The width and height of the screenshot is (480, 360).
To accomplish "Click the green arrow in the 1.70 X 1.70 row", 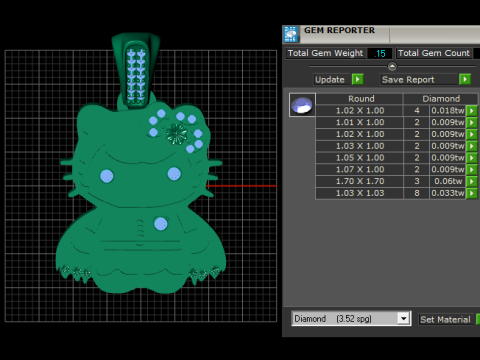I will click(471, 181).
